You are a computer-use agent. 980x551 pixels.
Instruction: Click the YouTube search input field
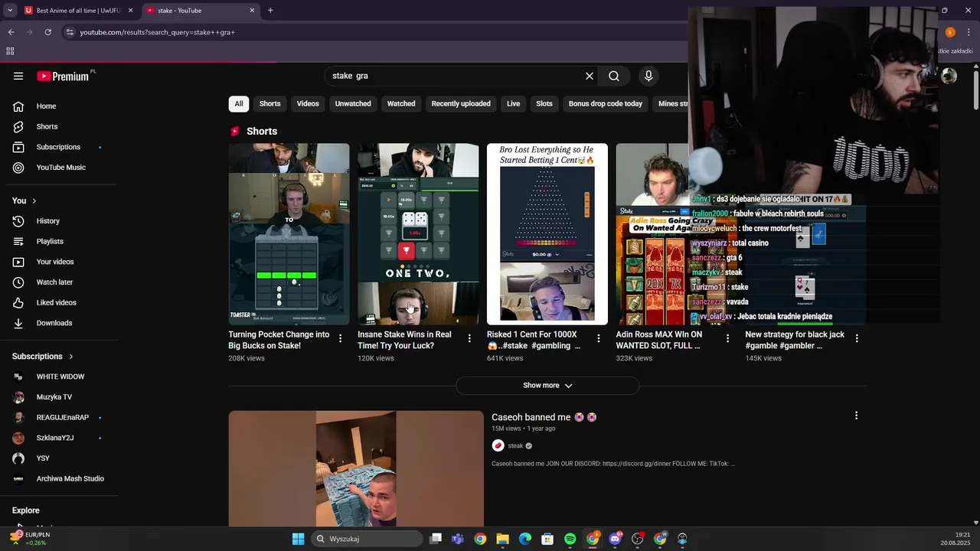(x=456, y=76)
